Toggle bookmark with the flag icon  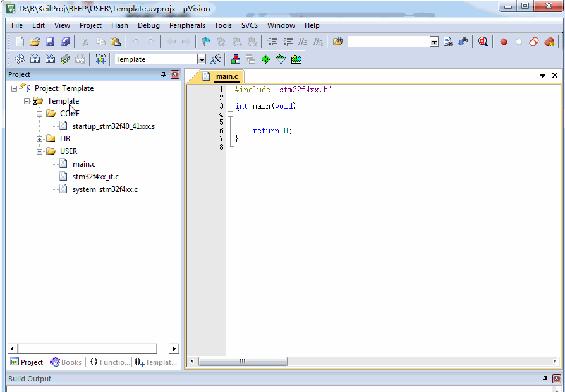click(206, 42)
